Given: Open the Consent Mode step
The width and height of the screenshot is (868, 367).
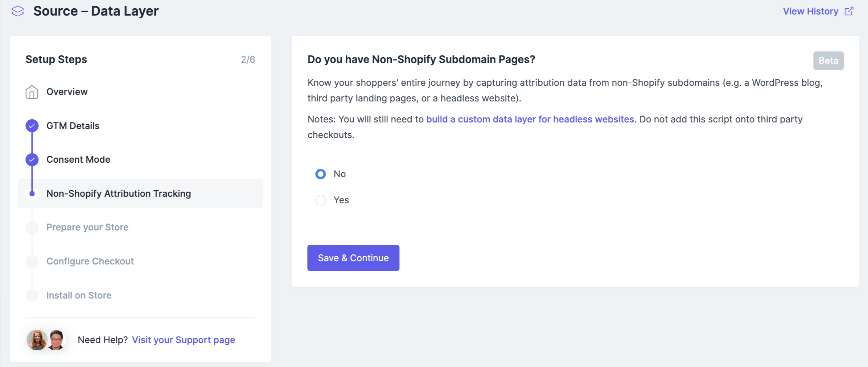Looking at the screenshot, I should [78, 159].
